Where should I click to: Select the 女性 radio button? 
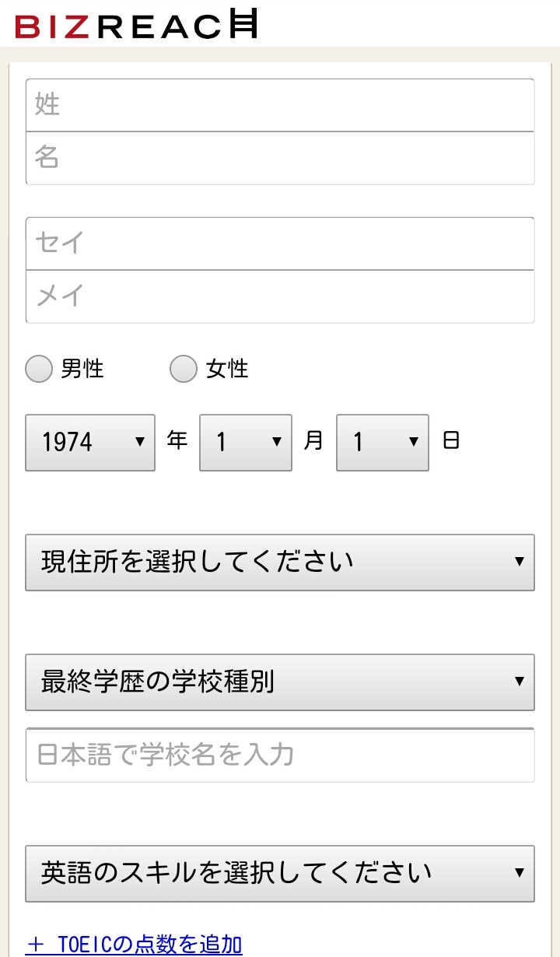click(184, 369)
